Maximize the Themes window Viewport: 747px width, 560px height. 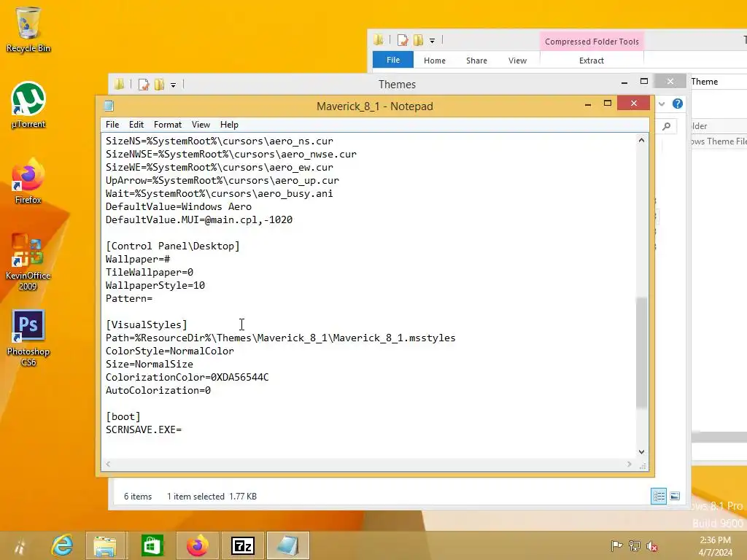pyautogui.click(x=644, y=82)
